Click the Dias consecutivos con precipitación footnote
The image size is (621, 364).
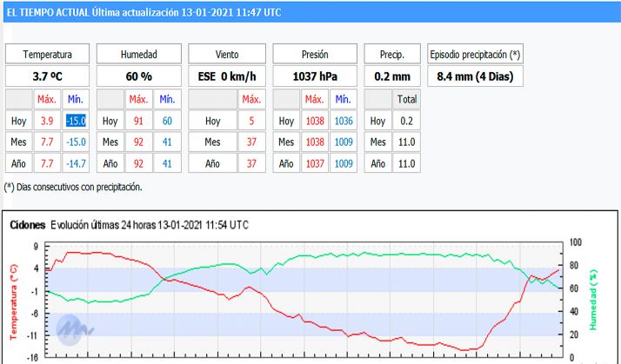[73, 186]
